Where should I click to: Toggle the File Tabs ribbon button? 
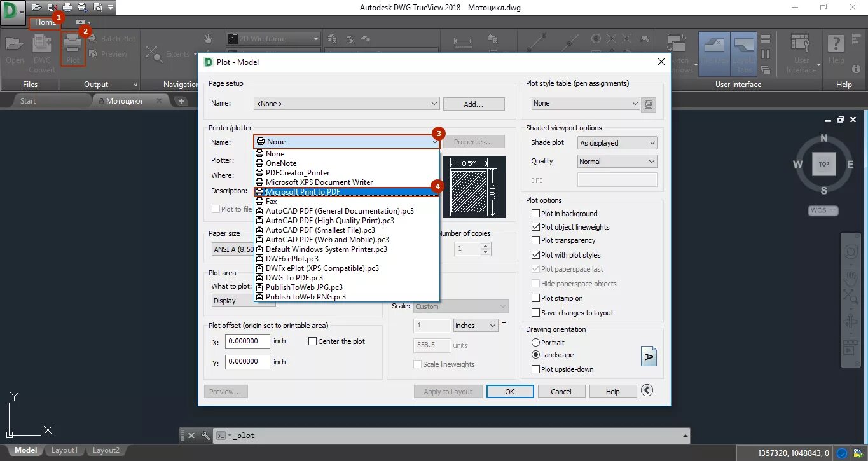click(x=714, y=53)
